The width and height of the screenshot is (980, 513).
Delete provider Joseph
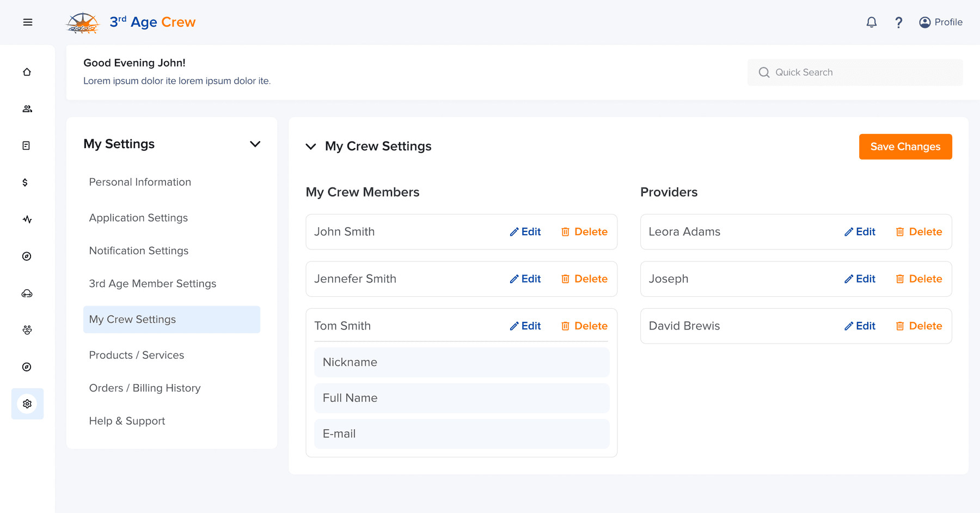click(x=919, y=279)
